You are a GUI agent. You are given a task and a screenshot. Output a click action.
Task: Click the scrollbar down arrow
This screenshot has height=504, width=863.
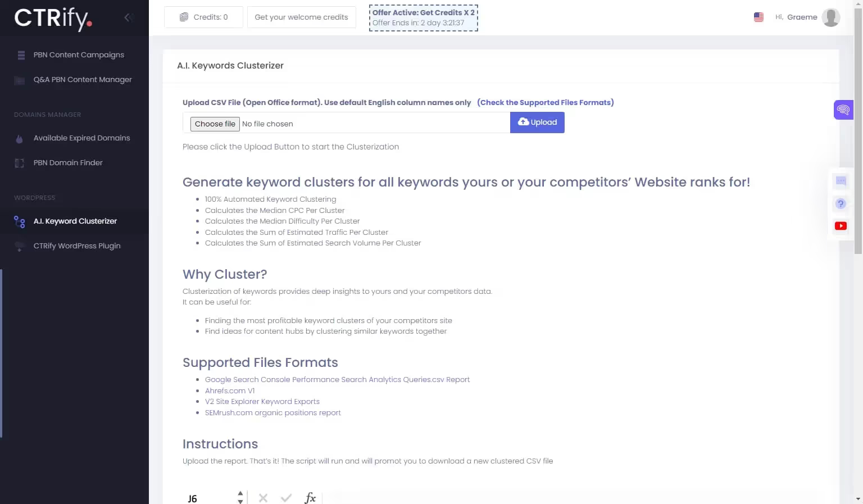click(858, 499)
